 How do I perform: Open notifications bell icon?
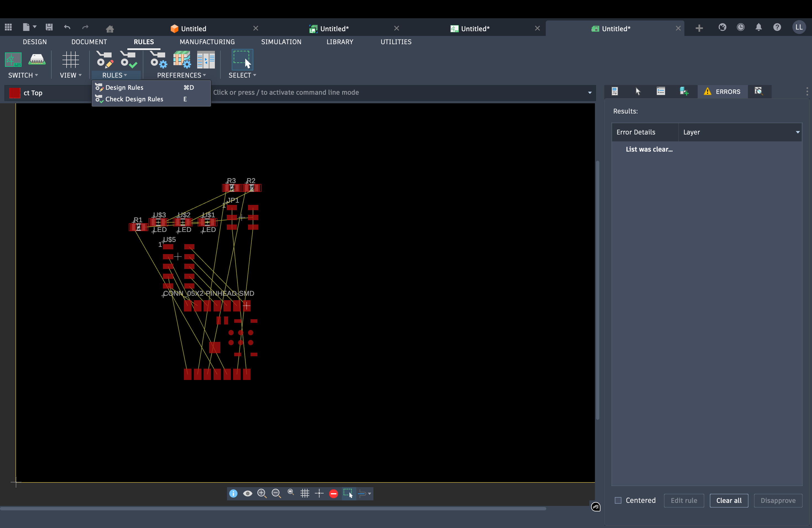click(x=758, y=27)
